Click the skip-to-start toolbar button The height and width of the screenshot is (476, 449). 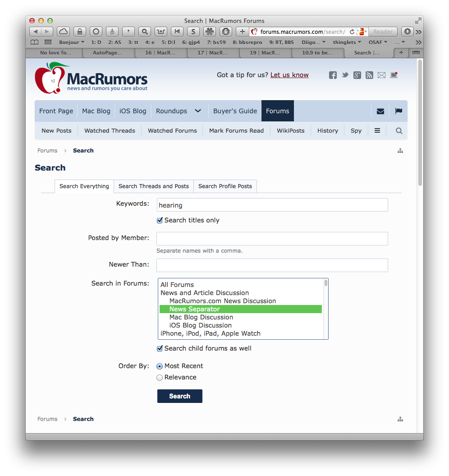pos(177,32)
